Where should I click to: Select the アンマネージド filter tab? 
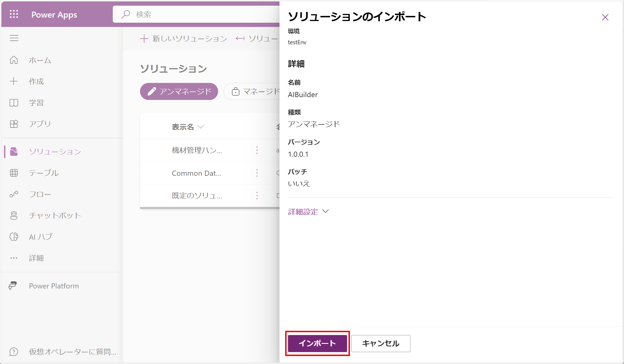click(179, 91)
